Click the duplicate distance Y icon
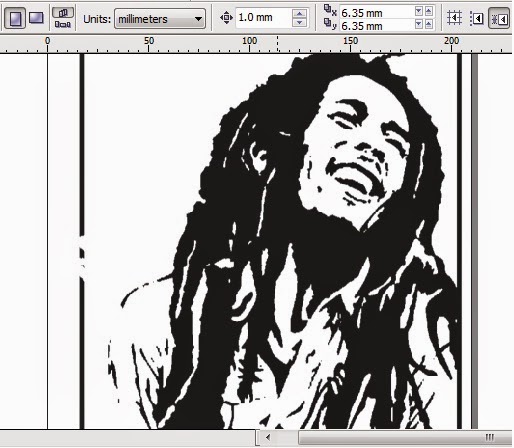This screenshot has width=514, height=448. tap(330, 24)
